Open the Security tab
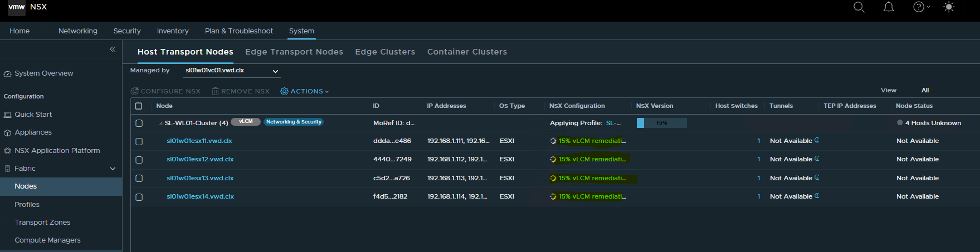 click(127, 31)
